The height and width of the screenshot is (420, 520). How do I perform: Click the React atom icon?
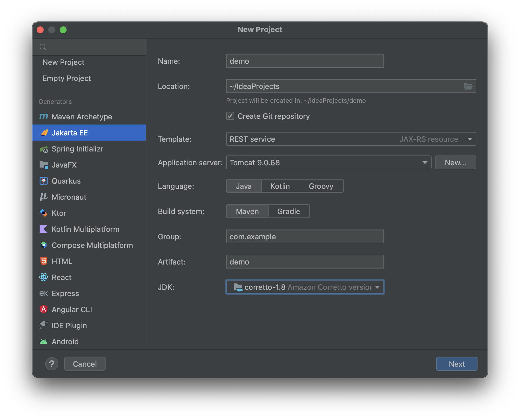click(x=44, y=277)
